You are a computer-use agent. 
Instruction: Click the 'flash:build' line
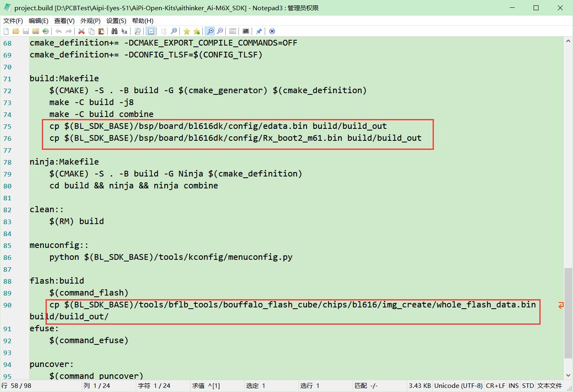[57, 281]
